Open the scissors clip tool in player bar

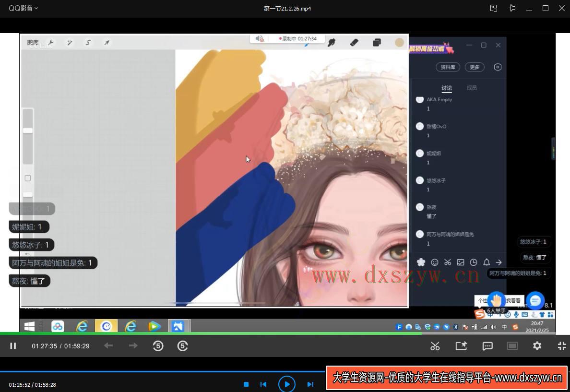(435, 346)
